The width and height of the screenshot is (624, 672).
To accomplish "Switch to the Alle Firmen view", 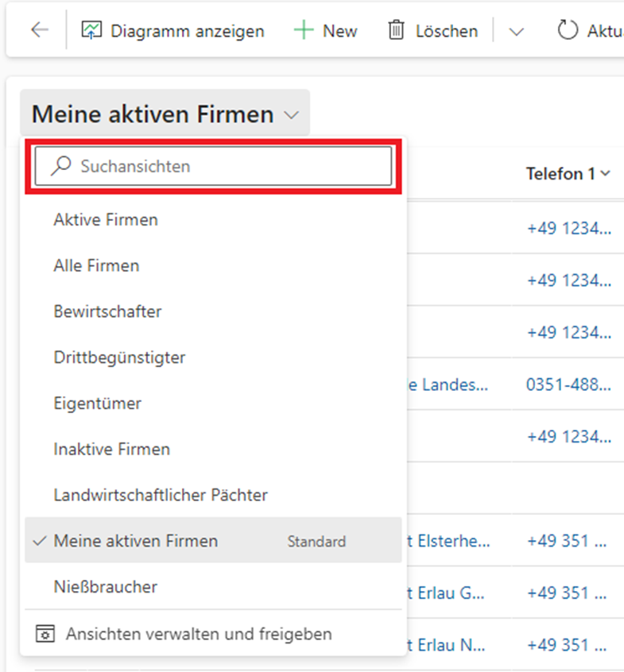I will (96, 266).
